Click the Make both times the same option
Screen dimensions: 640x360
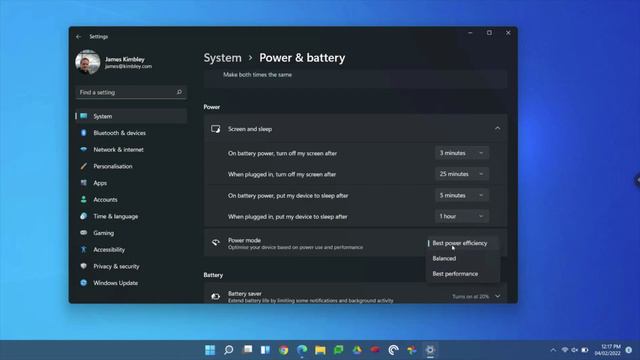tap(258, 75)
